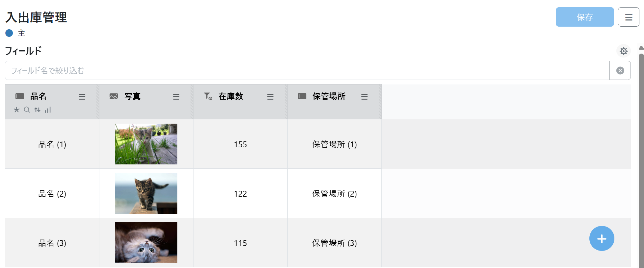Clear the field name filter box
644x268 pixels.
620,70
